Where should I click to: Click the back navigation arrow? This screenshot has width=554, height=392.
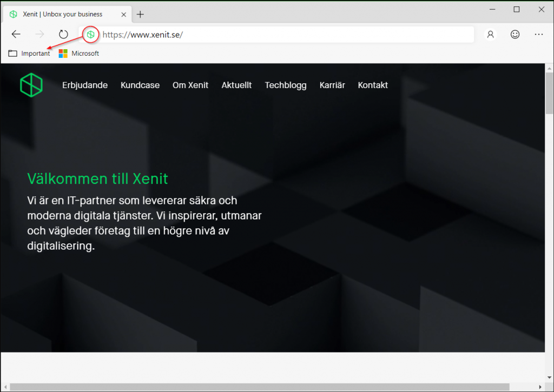(x=16, y=34)
